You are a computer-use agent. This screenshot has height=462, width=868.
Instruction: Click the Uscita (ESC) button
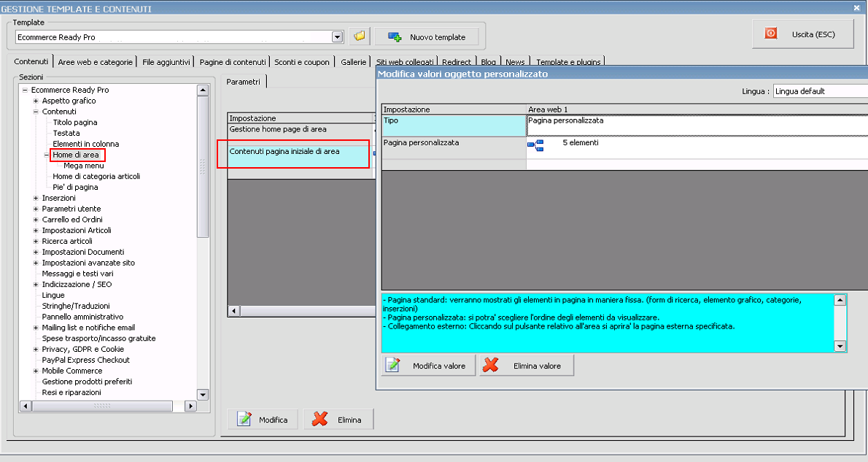pyautogui.click(x=802, y=34)
